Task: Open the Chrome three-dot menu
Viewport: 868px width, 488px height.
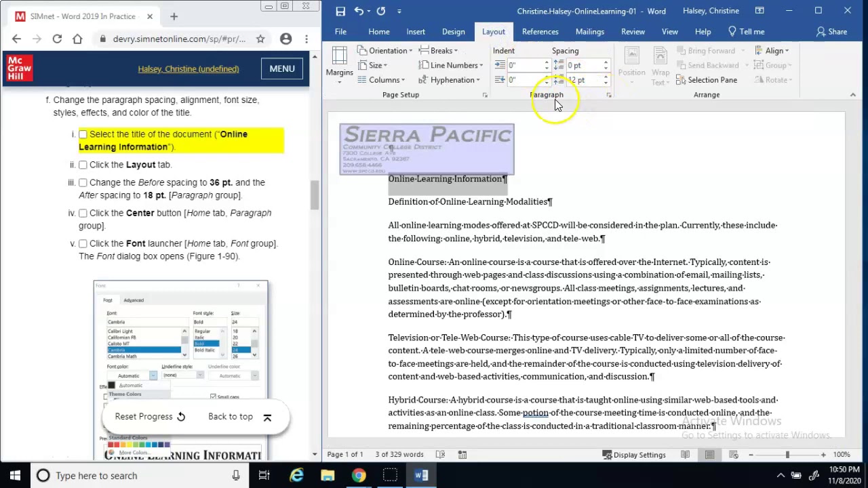Action: pyautogui.click(x=307, y=39)
